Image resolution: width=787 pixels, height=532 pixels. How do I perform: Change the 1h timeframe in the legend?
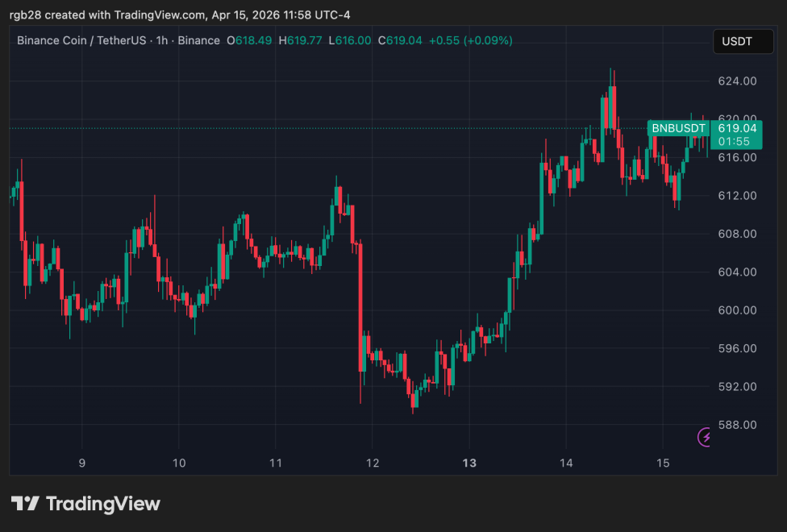pyautogui.click(x=161, y=40)
